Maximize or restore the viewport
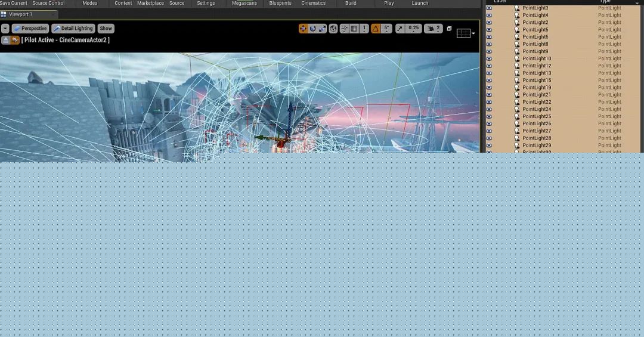 (x=449, y=29)
